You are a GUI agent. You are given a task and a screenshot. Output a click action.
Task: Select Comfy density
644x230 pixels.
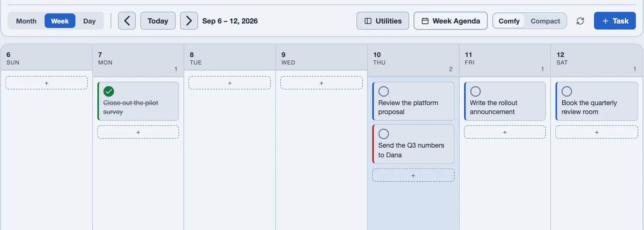pos(509,21)
